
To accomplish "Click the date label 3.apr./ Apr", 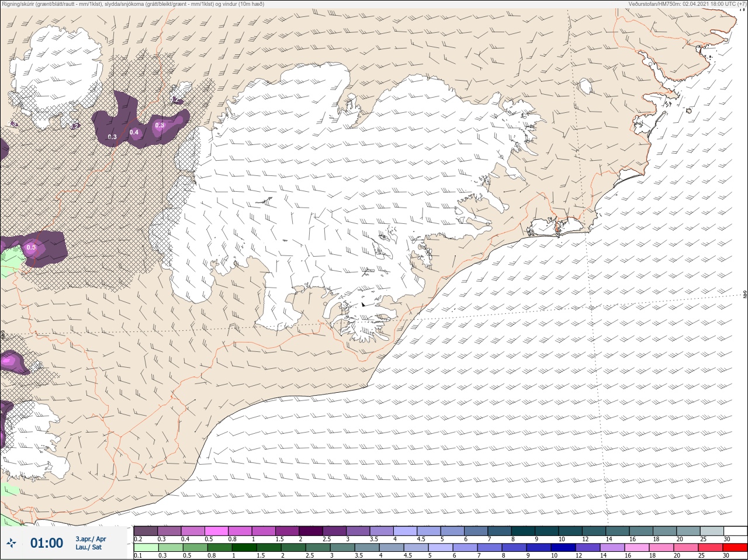I will [91, 538].
